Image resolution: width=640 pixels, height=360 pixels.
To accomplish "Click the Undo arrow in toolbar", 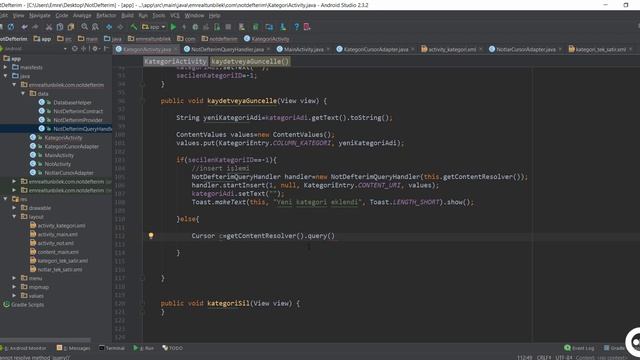I will 24,27.
